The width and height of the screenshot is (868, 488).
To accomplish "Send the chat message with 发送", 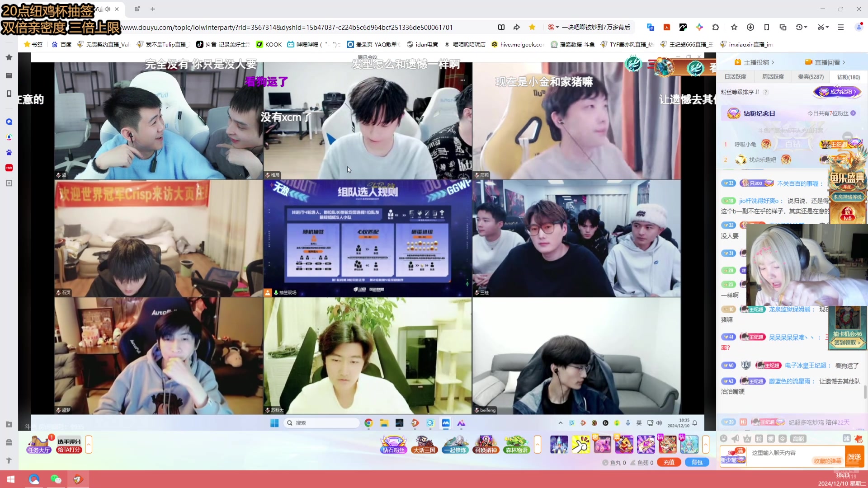I will (x=854, y=457).
